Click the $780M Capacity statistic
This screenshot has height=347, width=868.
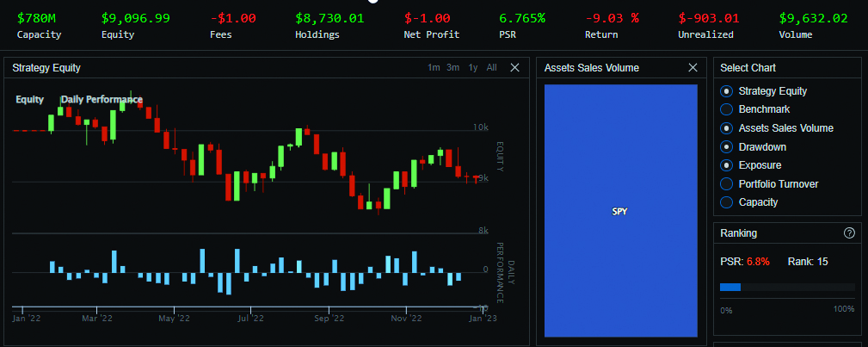(39, 26)
